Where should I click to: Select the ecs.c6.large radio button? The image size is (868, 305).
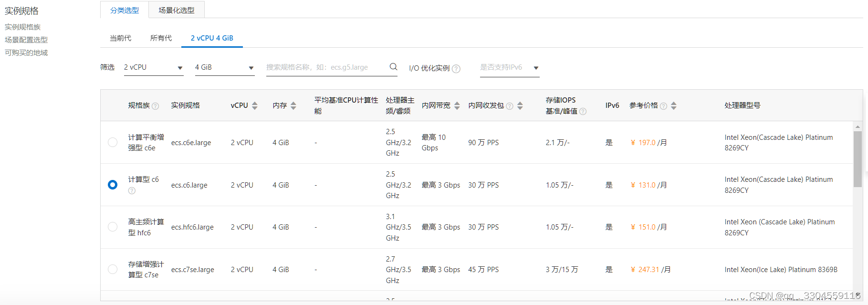click(113, 185)
